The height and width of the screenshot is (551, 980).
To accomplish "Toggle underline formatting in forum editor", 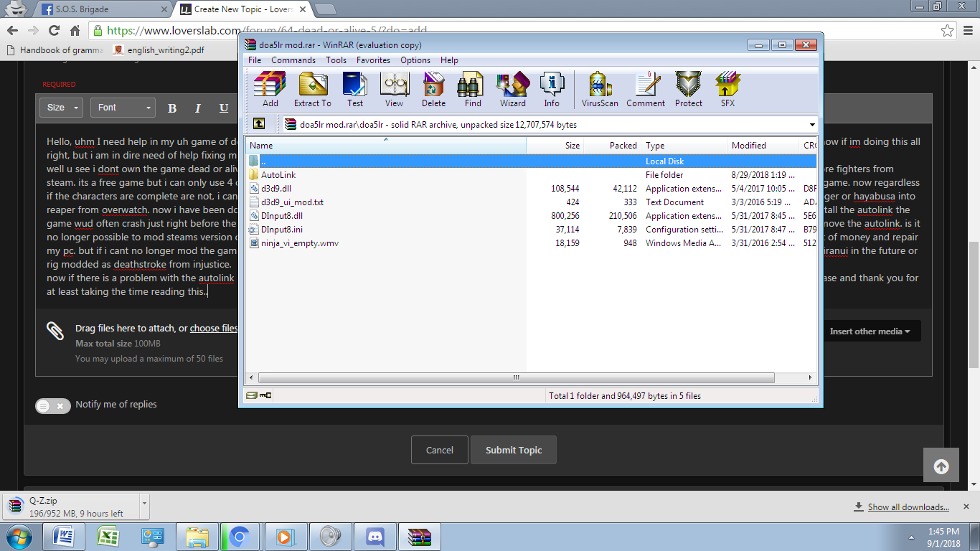I will coord(224,108).
